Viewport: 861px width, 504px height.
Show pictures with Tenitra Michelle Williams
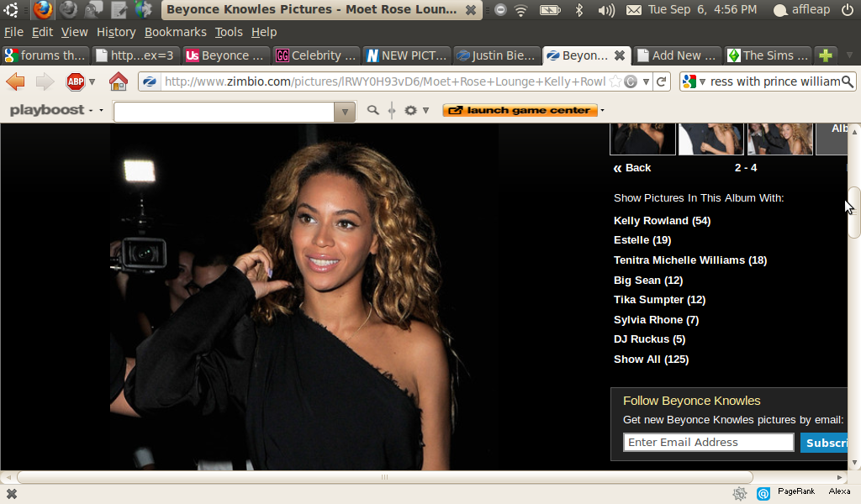coord(690,260)
